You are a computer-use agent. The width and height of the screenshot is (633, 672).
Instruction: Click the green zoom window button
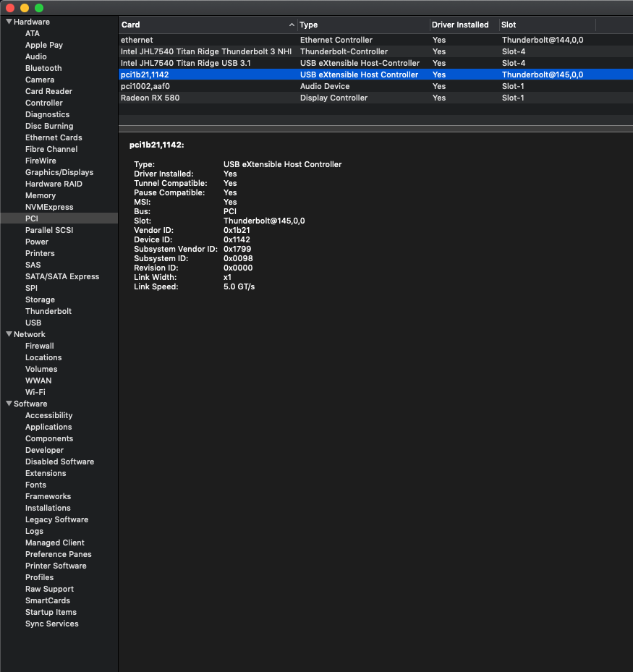pyautogui.click(x=39, y=7)
